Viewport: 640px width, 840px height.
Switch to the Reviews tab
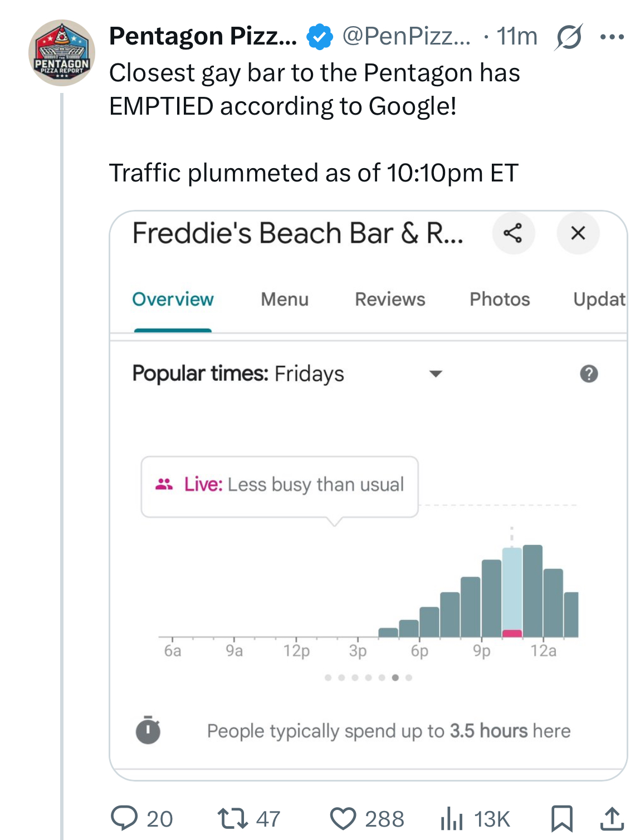(390, 299)
